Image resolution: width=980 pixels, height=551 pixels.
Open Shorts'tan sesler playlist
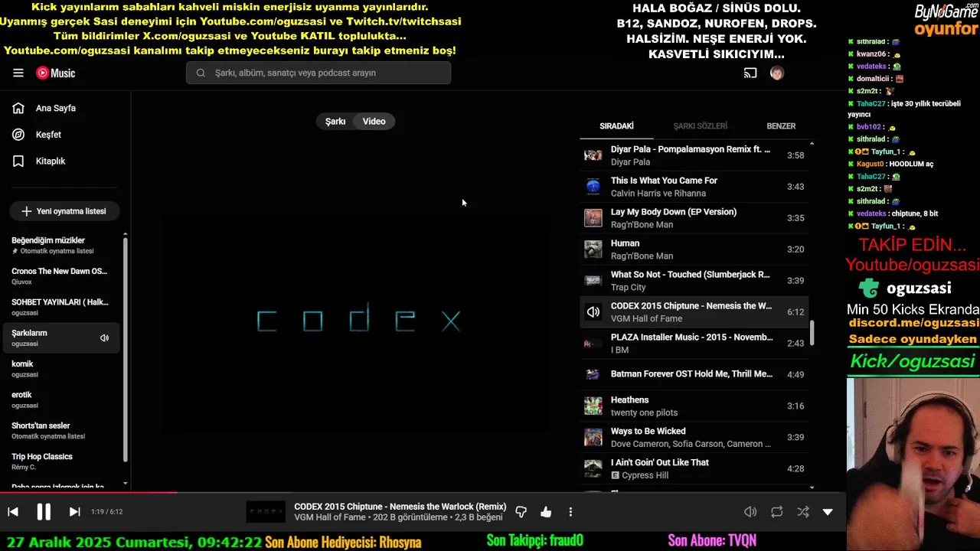61,430
